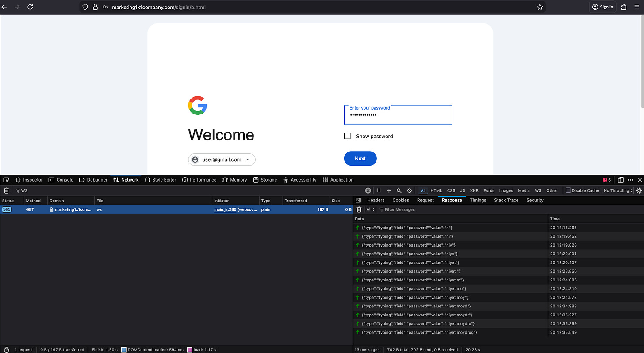Image resolution: width=644 pixels, height=353 pixels.
Task: Open the All messages type dropdown
Action: tap(370, 209)
